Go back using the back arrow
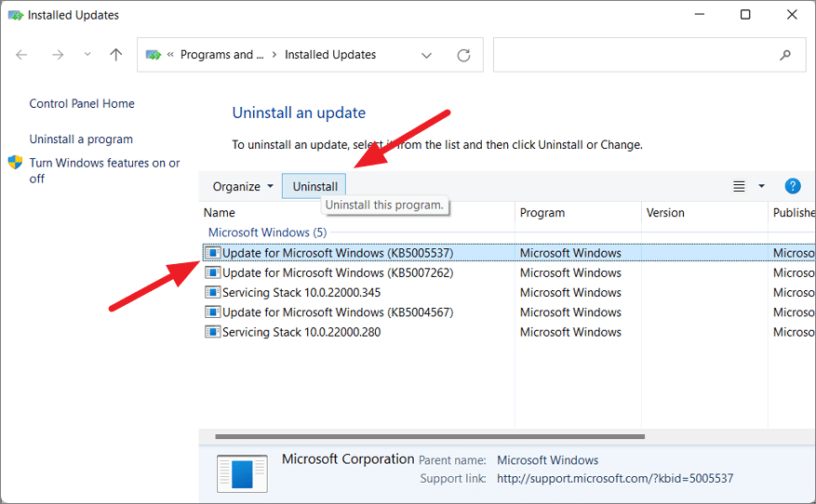The height and width of the screenshot is (504, 816). point(21,55)
